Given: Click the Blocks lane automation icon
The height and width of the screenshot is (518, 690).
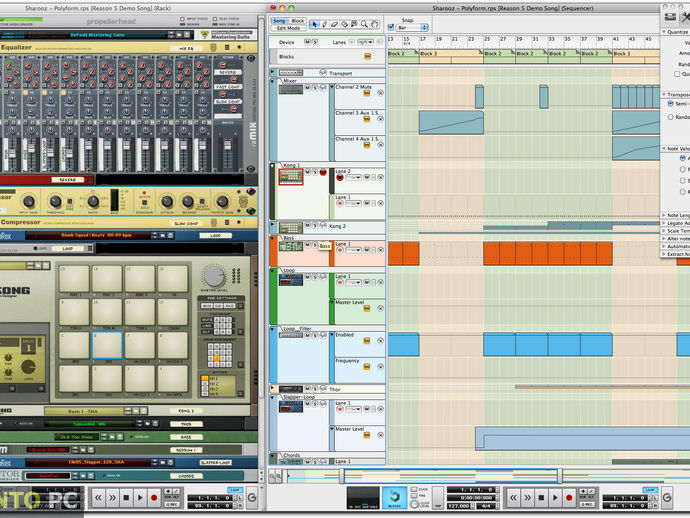Looking at the screenshot, I should click(x=367, y=56).
